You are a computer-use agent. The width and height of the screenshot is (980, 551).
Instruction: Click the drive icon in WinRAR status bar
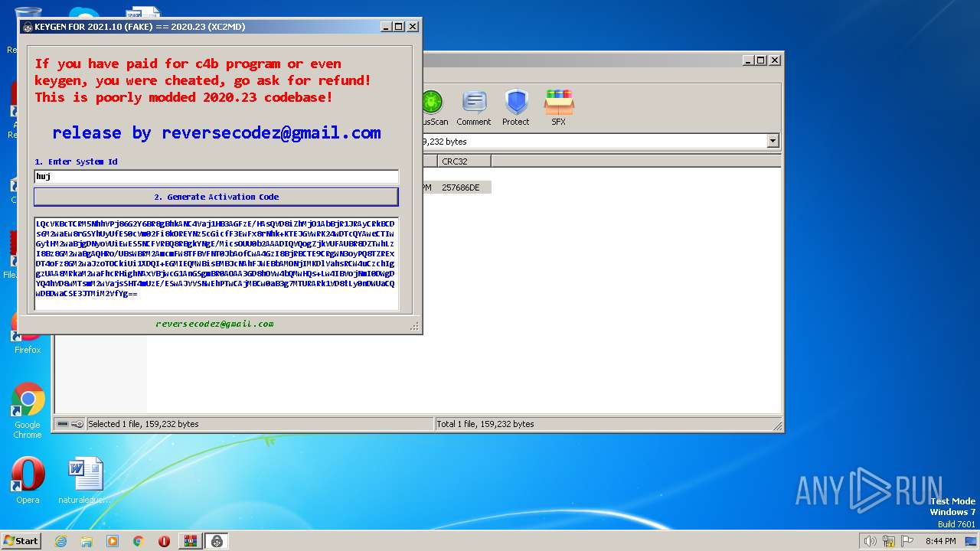coord(63,424)
